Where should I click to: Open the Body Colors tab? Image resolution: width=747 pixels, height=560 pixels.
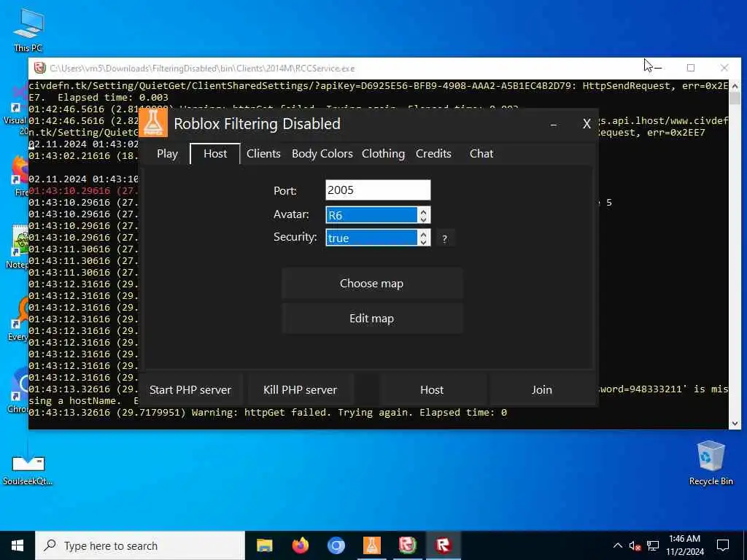click(x=322, y=153)
